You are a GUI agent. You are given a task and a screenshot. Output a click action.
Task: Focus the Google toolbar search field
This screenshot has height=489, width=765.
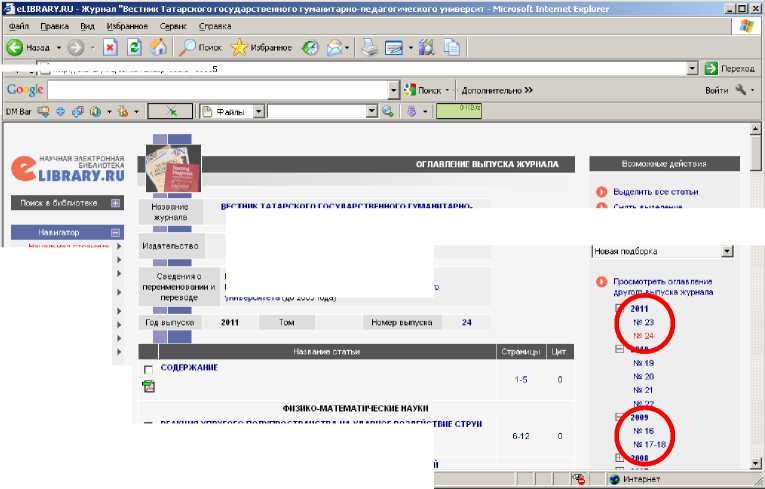click(x=218, y=90)
